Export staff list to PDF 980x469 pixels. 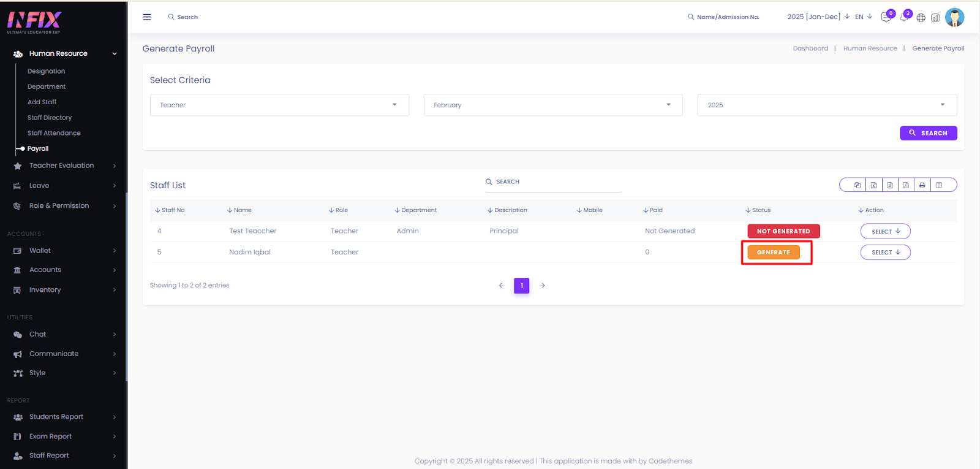(906, 185)
